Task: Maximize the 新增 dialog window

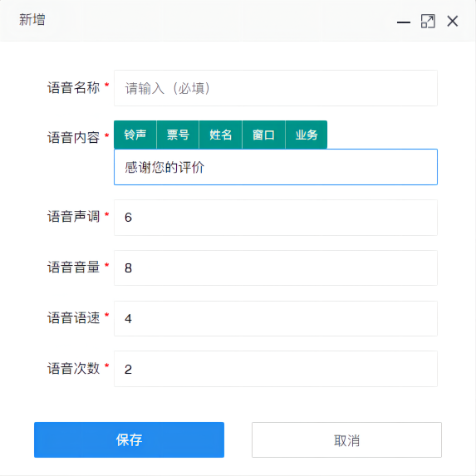Action: (428, 22)
